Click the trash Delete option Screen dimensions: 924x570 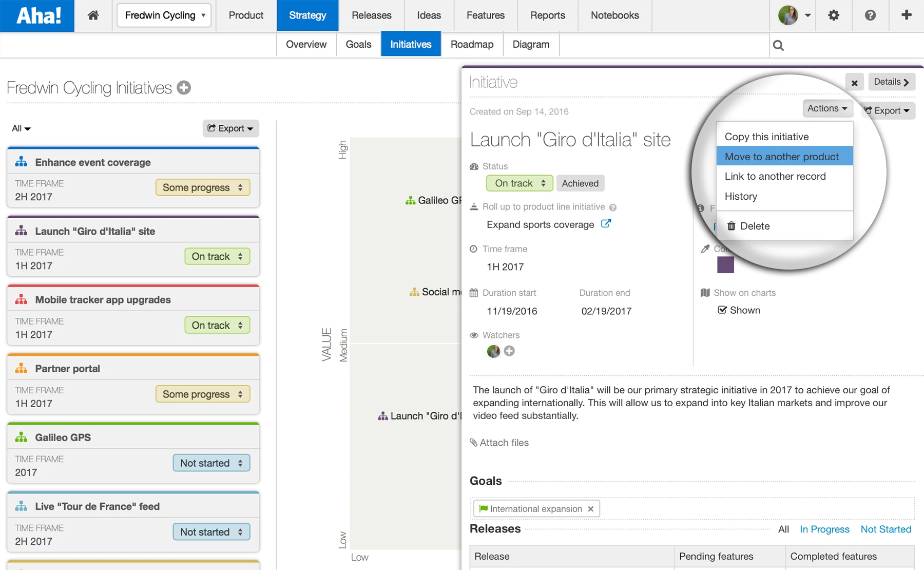pos(748,226)
